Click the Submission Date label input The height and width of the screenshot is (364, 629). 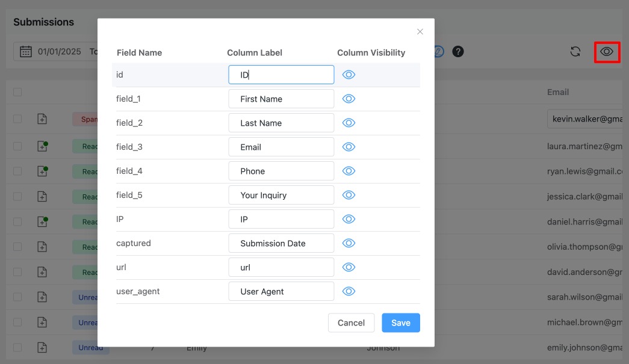(x=281, y=243)
